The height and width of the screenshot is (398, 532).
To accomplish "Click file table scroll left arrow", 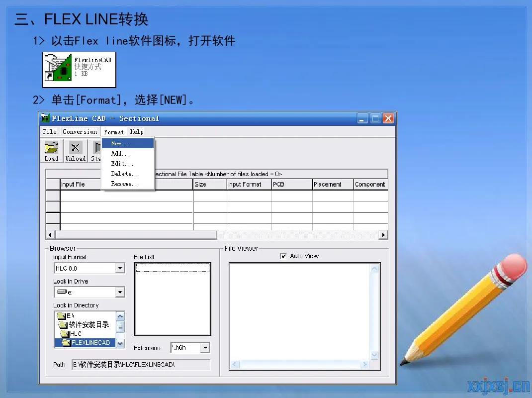I will 50,235.
